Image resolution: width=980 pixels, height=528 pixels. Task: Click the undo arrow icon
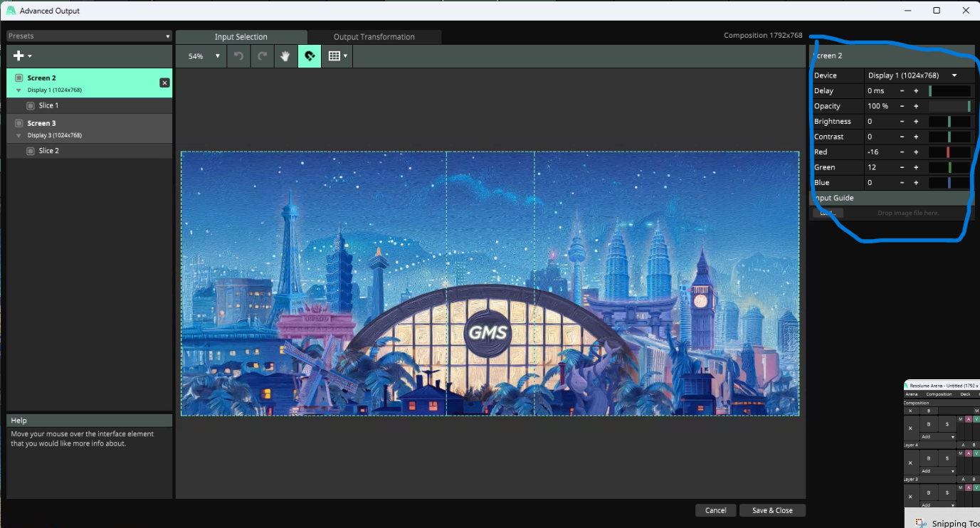[239, 56]
